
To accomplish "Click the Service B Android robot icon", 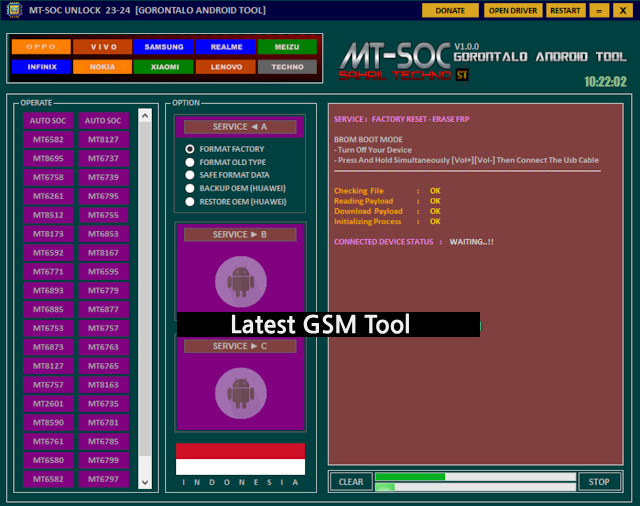I will point(241,282).
